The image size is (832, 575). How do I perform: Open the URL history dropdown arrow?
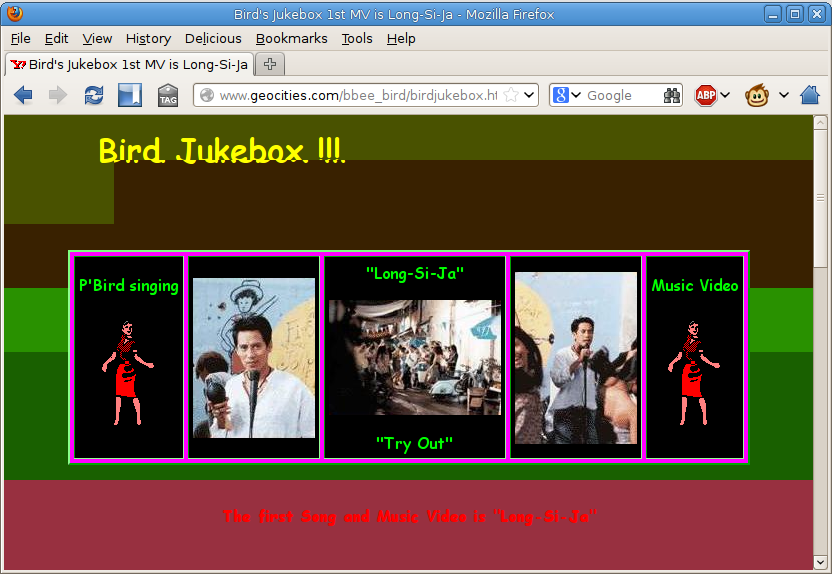(529, 95)
